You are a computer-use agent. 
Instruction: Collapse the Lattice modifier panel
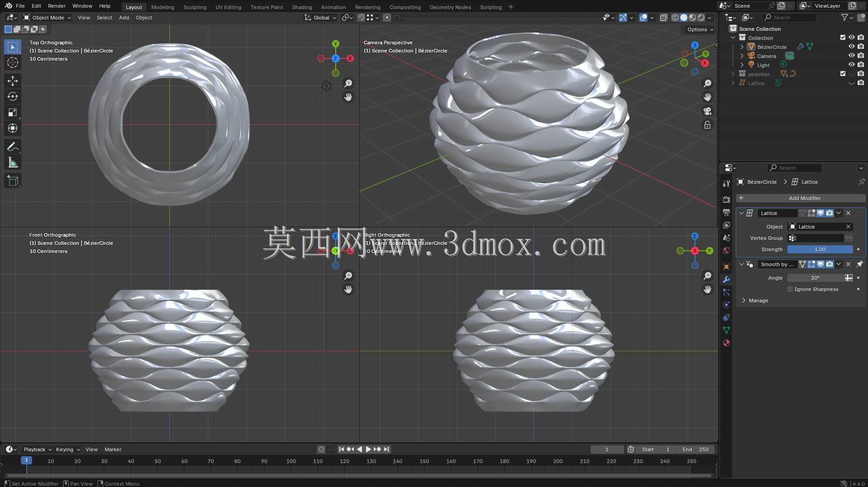[742, 213]
